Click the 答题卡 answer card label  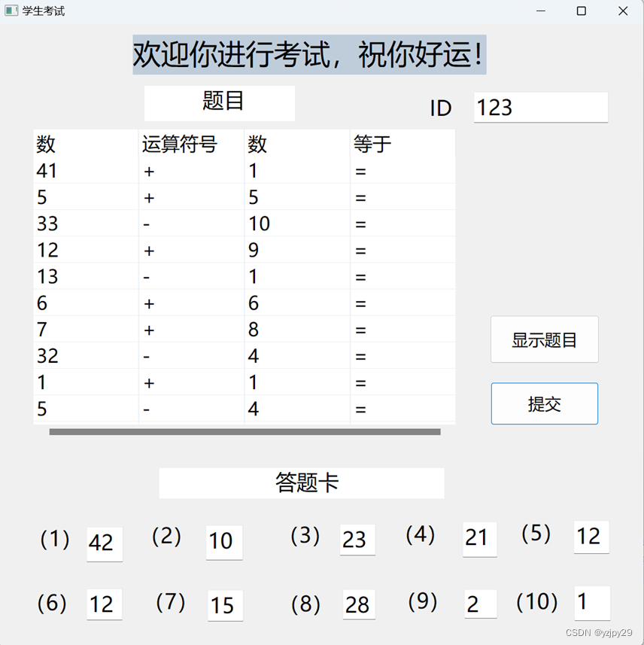tap(301, 482)
